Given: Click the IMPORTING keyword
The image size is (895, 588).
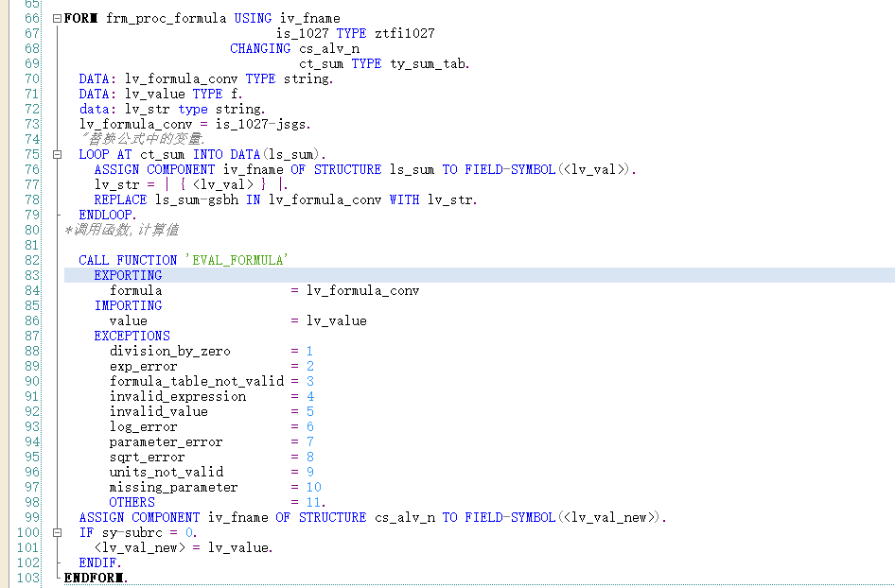Looking at the screenshot, I should tap(128, 305).
